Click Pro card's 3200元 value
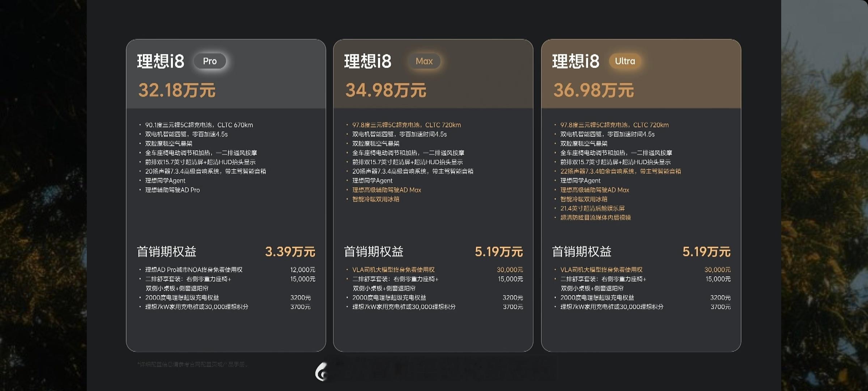The height and width of the screenshot is (391, 868). [x=300, y=298]
